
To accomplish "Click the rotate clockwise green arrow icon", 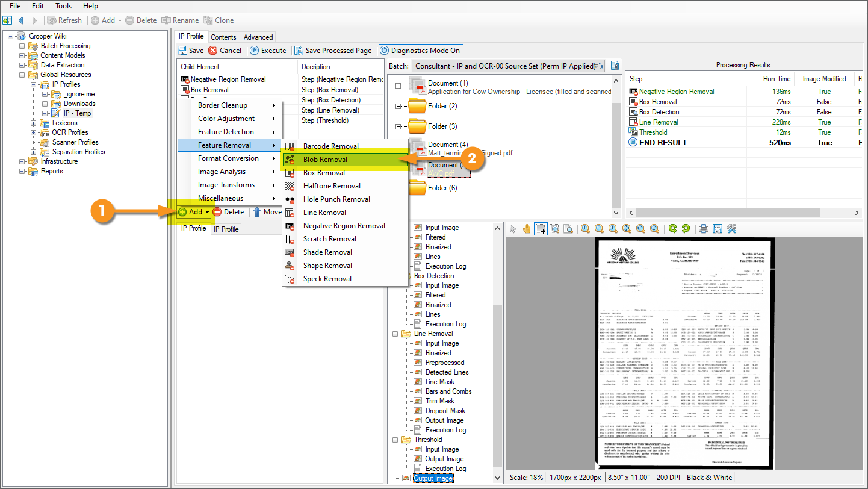I will click(672, 229).
